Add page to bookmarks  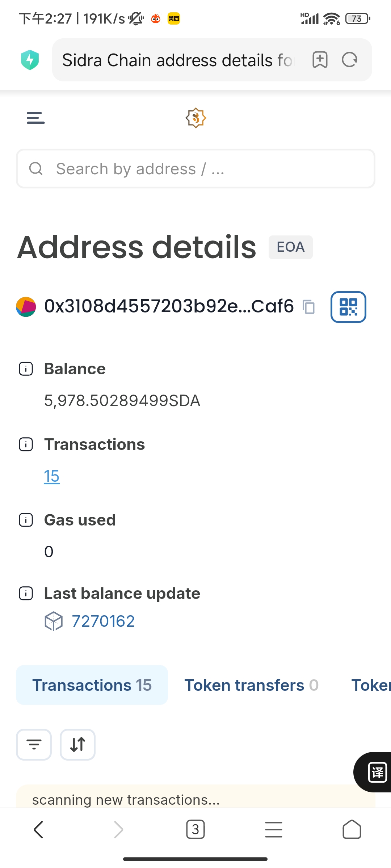(x=320, y=60)
